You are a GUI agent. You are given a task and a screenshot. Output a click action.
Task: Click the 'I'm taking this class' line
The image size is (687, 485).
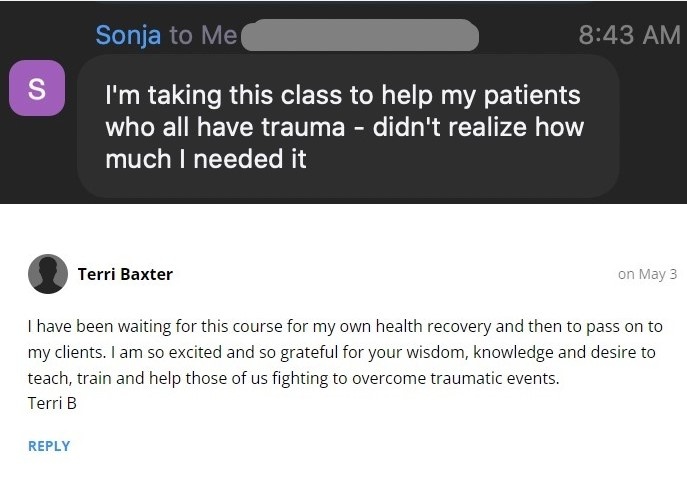click(343, 97)
